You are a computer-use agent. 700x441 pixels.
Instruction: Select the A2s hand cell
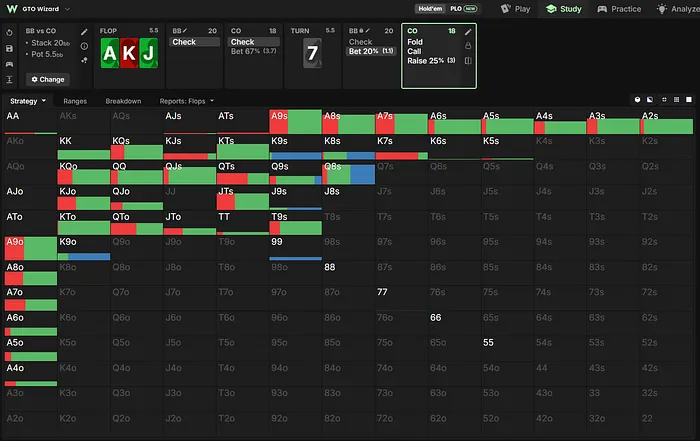click(667, 121)
